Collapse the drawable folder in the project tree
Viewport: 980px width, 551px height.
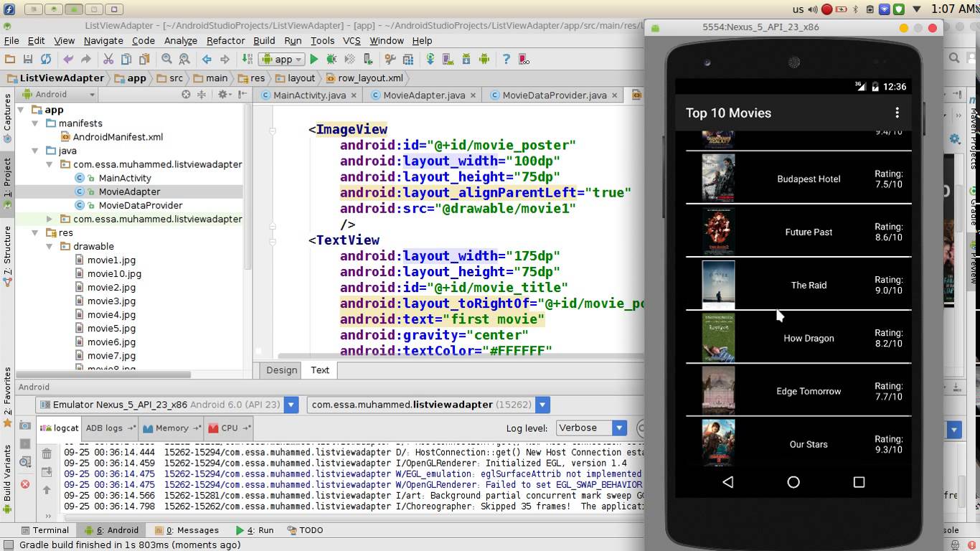click(x=50, y=246)
